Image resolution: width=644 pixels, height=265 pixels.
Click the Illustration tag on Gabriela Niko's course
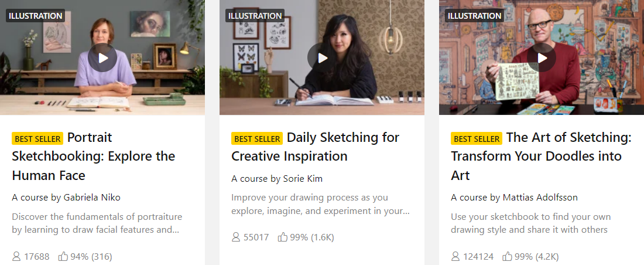tap(35, 16)
